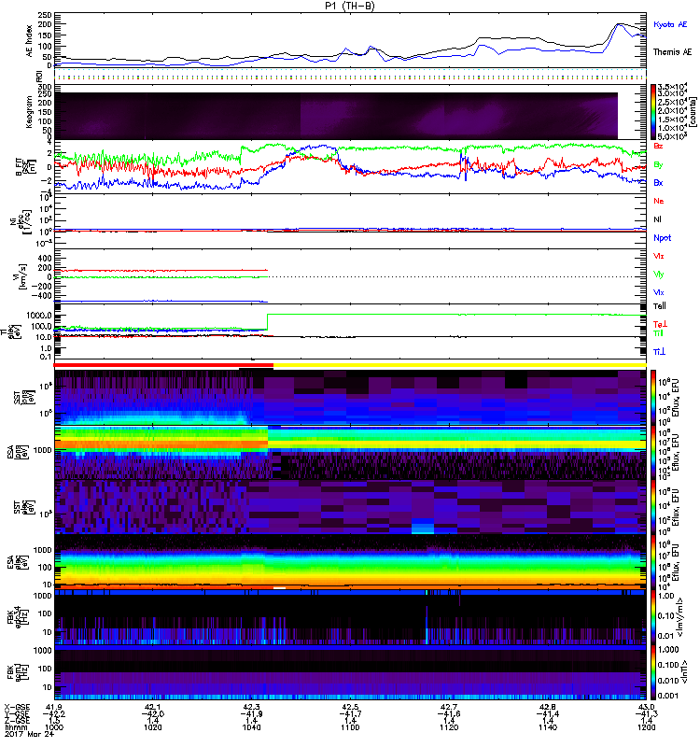700x747 pixels.
Task: Select the date "2017 Mar 24"
Action: pos(30,734)
